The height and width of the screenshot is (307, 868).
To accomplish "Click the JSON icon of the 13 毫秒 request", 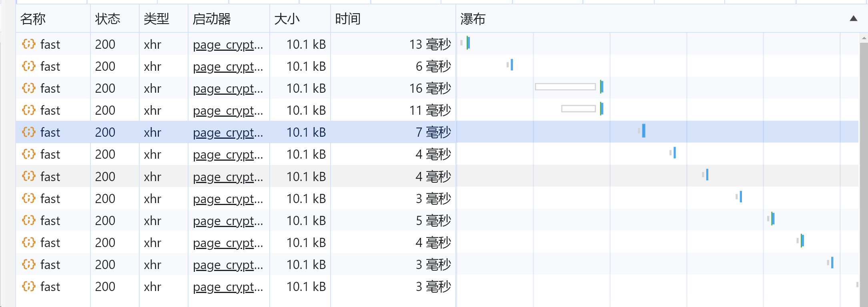I will coord(29,44).
